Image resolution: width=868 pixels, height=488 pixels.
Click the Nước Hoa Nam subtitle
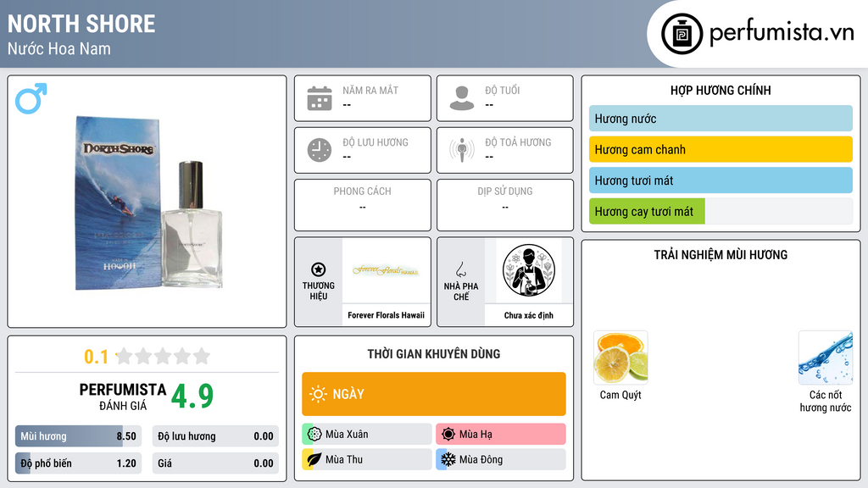pyautogui.click(x=58, y=48)
